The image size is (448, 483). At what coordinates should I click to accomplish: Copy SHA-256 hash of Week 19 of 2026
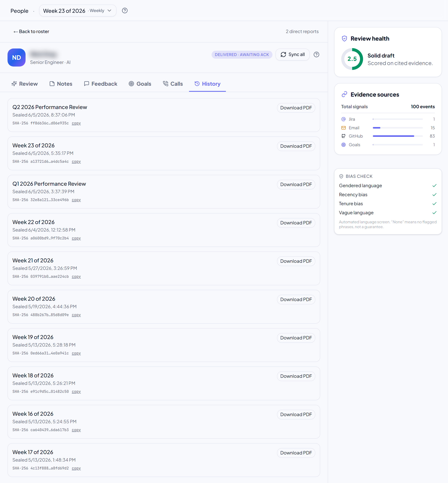click(x=76, y=353)
